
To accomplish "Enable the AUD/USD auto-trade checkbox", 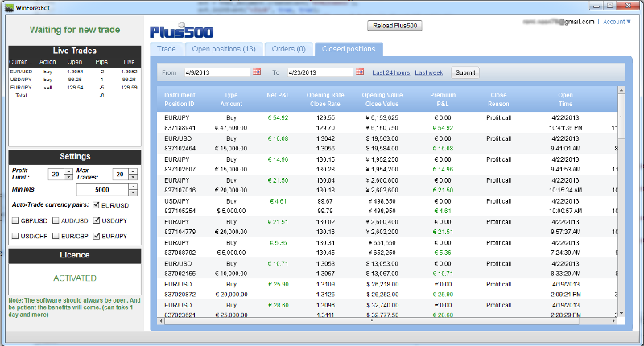I will coord(56,220).
